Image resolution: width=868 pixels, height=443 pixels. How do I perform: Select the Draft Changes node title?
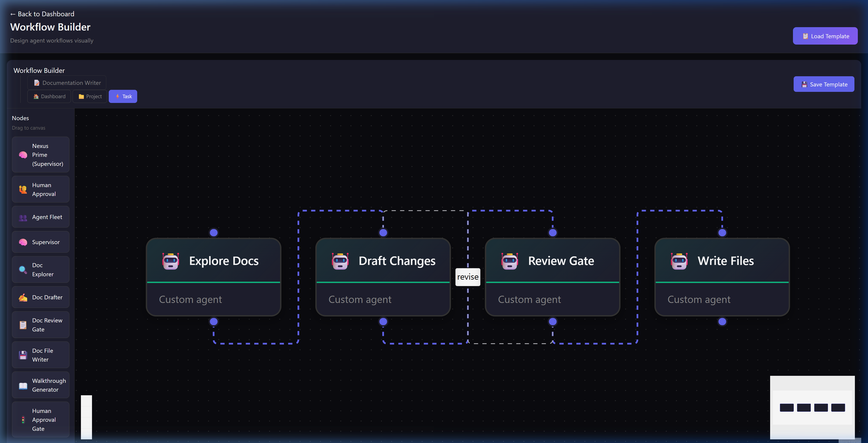[x=397, y=261]
